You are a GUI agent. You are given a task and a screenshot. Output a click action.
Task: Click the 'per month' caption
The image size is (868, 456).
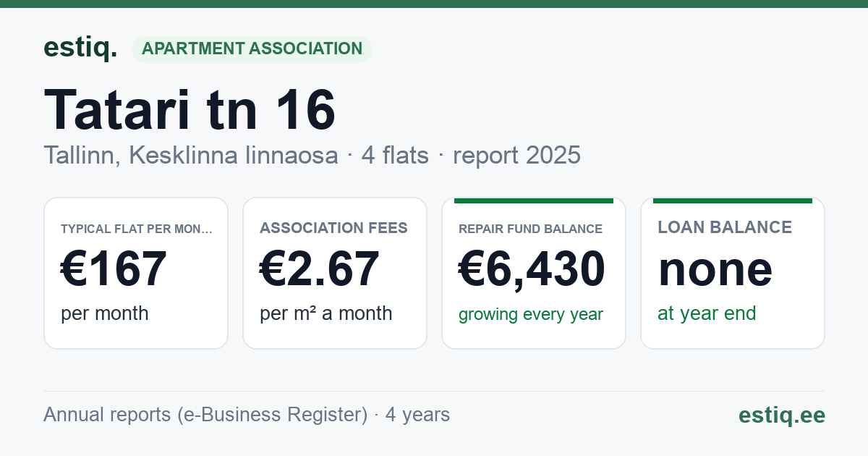coord(105,313)
